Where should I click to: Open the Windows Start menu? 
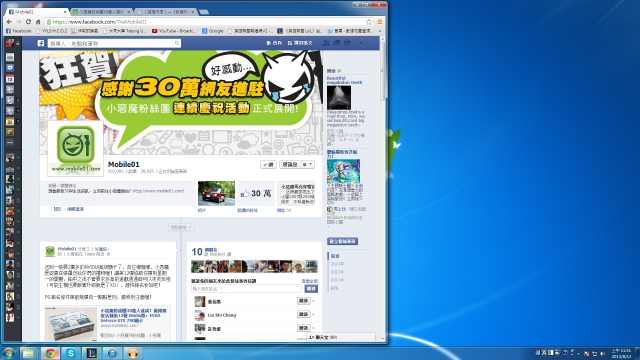pos(9,353)
